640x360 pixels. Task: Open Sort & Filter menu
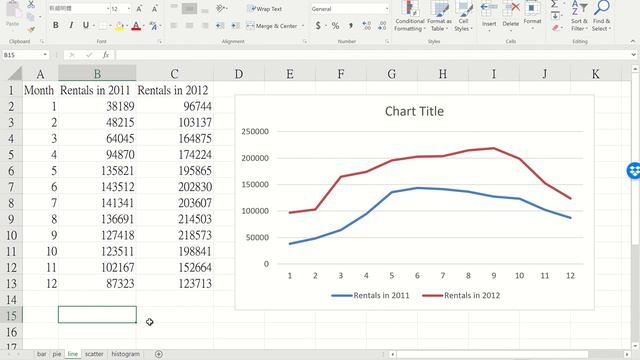click(x=579, y=16)
